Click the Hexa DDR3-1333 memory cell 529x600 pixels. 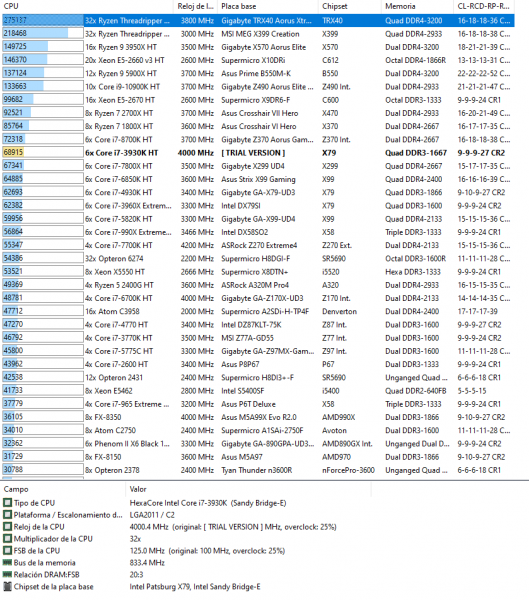(413, 272)
